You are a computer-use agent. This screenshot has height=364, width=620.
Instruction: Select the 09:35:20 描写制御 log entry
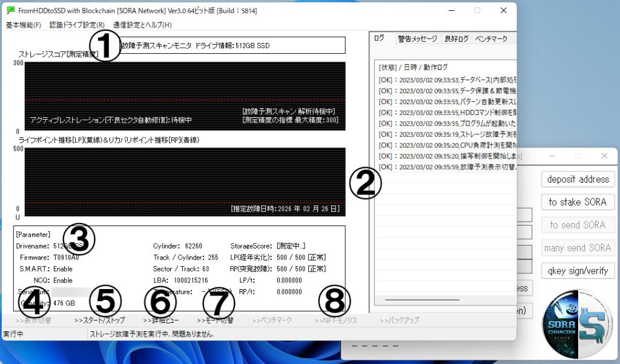[x=447, y=157]
